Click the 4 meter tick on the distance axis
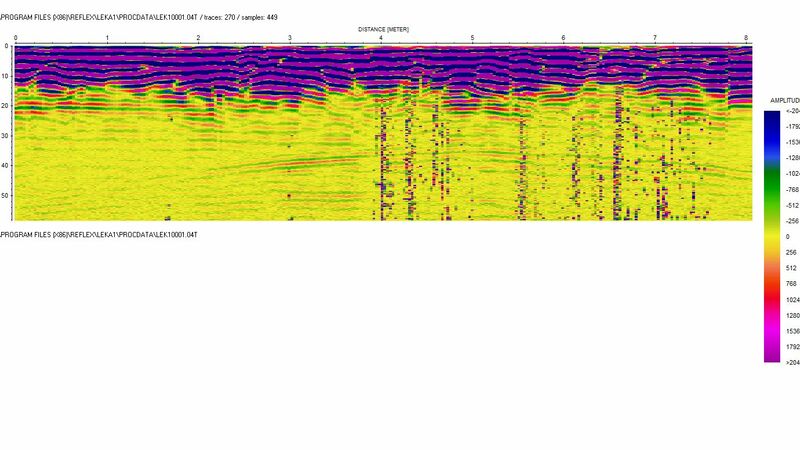Viewport: 800px width, 450px height. pyautogui.click(x=381, y=38)
